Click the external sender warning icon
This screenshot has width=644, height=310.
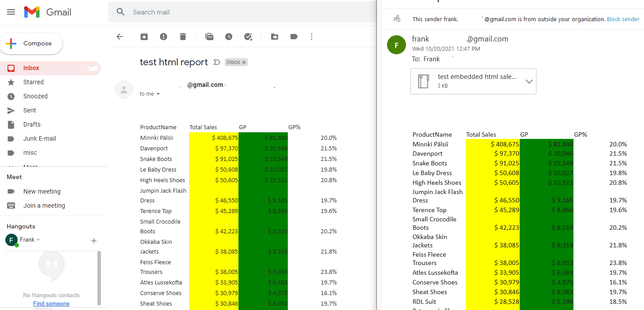pyautogui.click(x=397, y=19)
